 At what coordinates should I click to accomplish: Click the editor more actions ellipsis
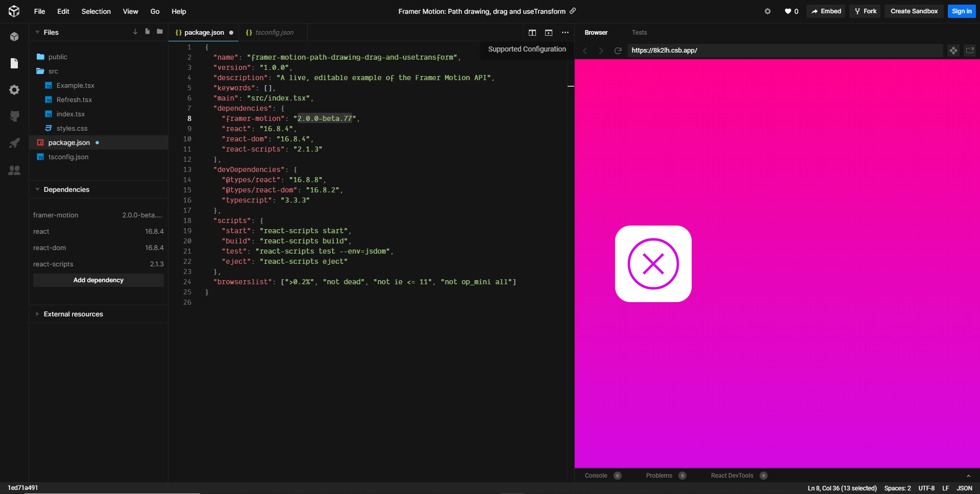(x=565, y=32)
